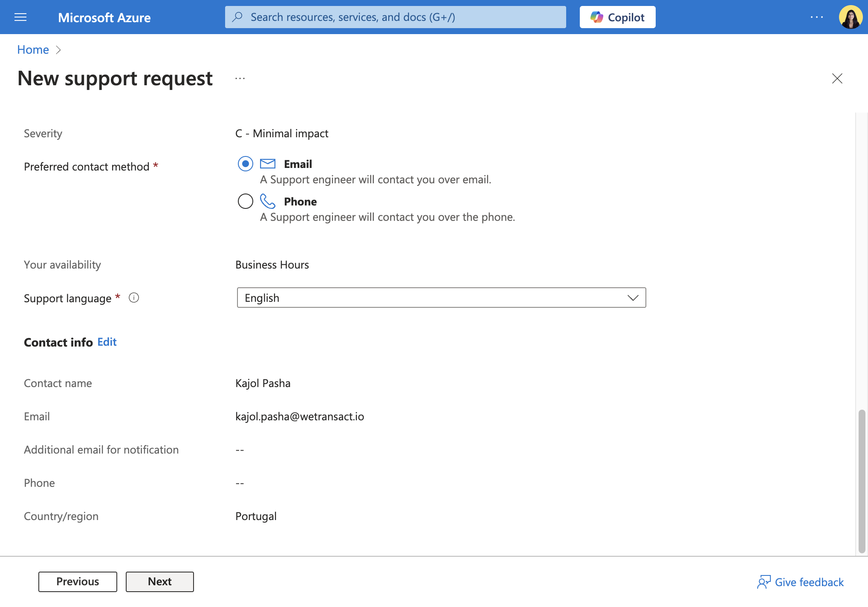Go to the Previous step
The height and width of the screenshot is (607, 868).
tap(78, 581)
